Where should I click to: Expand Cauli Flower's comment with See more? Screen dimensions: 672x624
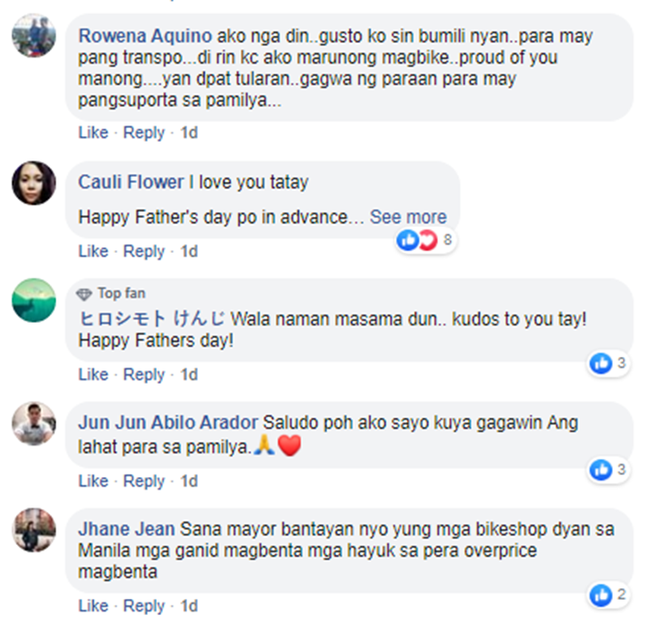click(x=408, y=217)
